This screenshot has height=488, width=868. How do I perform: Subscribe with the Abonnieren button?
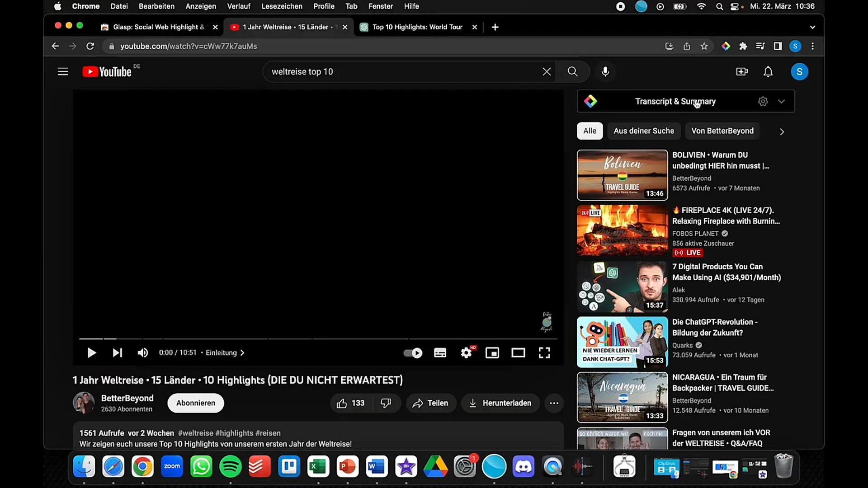(x=196, y=403)
